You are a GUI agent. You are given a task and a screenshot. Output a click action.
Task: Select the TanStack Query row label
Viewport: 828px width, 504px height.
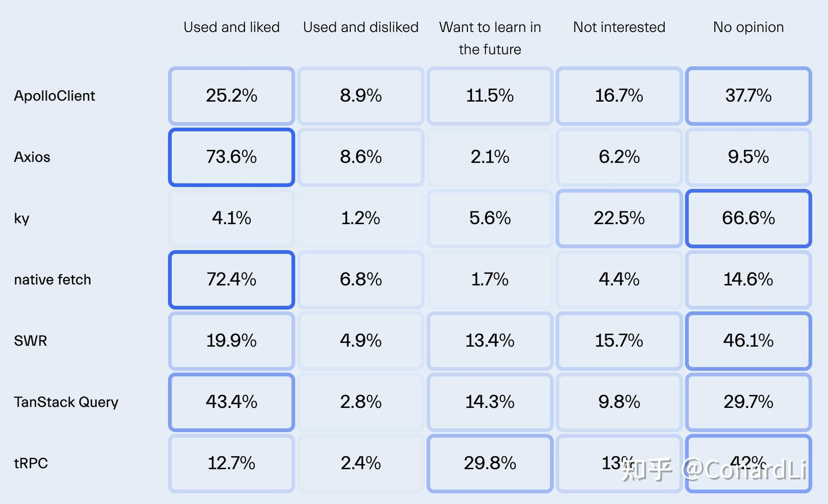[x=66, y=402]
